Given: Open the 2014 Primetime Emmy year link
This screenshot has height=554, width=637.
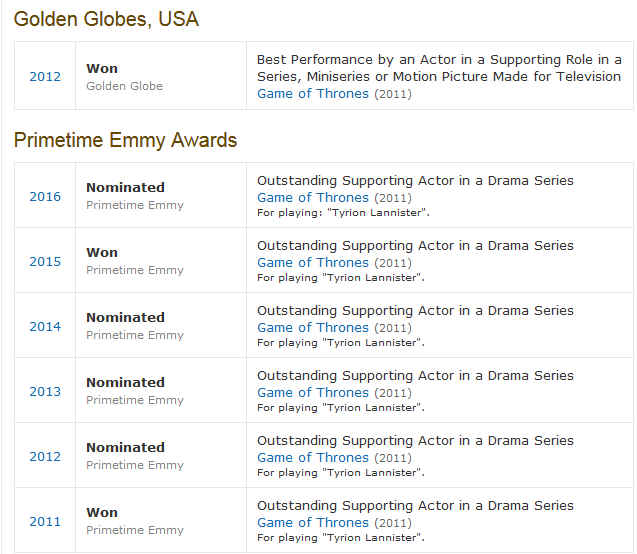Looking at the screenshot, I should 45,327.
